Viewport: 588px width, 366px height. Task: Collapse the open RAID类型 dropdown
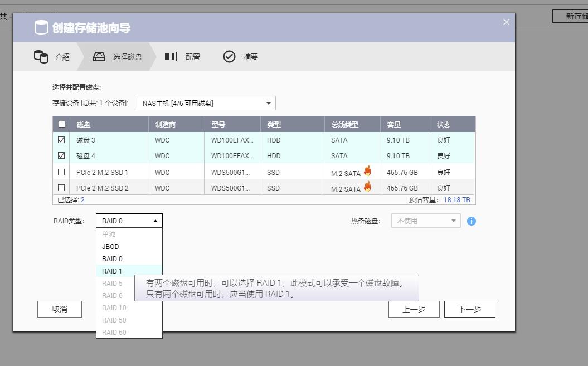point(128,221)
